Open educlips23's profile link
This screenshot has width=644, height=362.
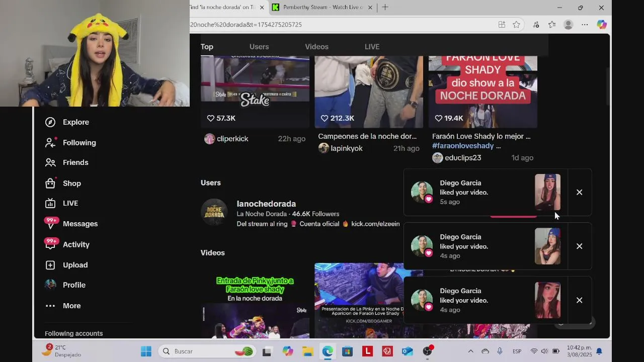[463, 158]
